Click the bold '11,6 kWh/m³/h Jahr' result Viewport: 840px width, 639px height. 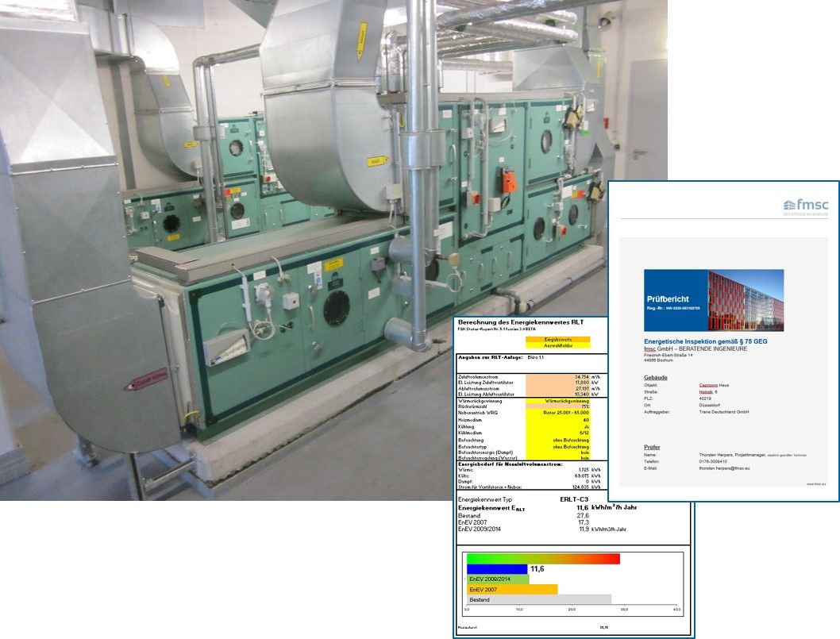(x=607, y=507)
